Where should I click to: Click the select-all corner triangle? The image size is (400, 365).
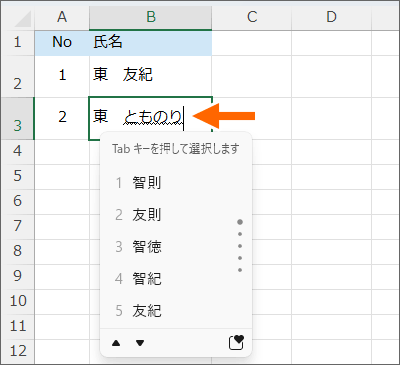coord(23,19)
